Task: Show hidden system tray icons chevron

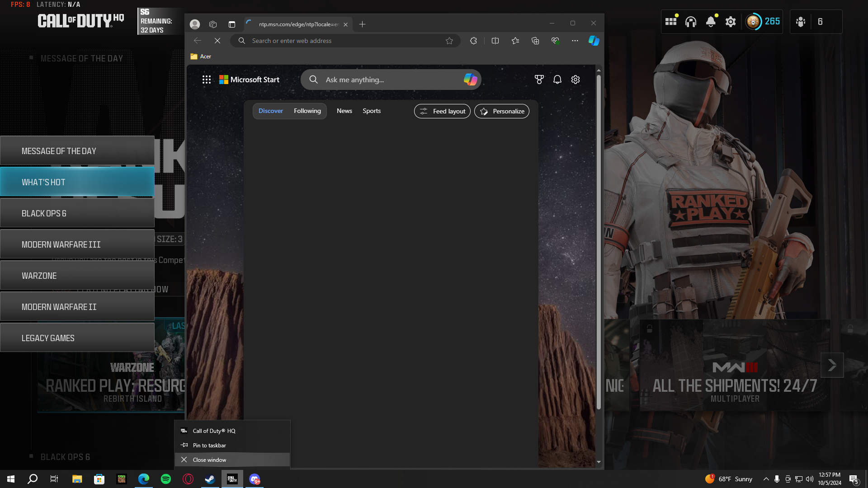Action: [766, 479]
